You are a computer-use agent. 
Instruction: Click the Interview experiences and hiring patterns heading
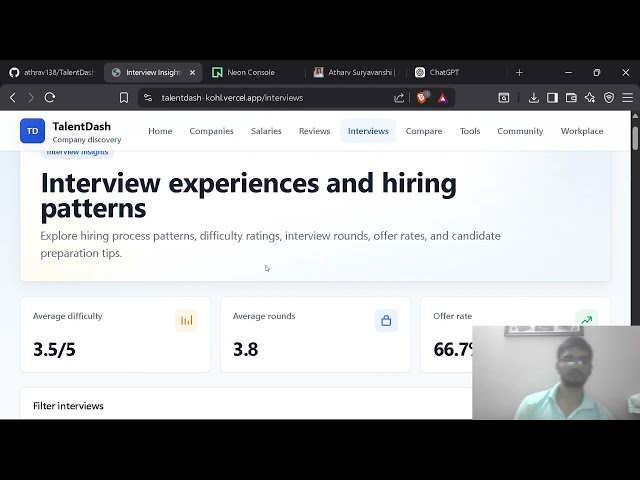coord(249,196)
